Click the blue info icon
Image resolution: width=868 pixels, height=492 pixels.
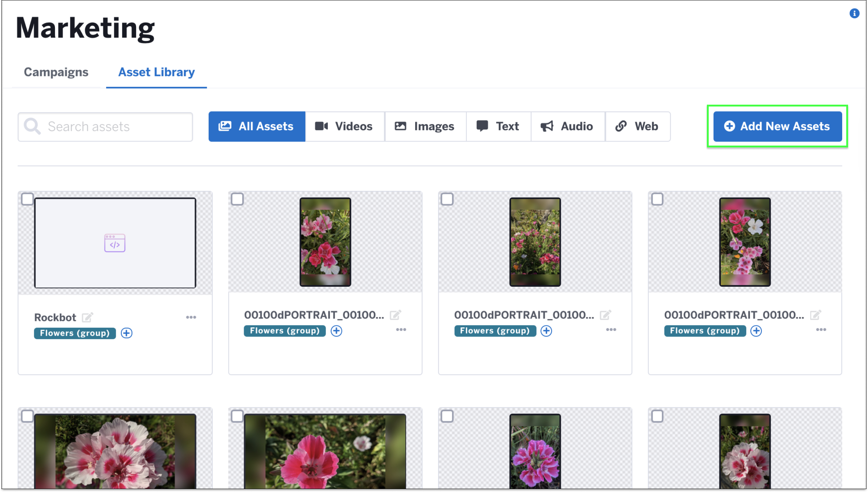coord(854,14)
